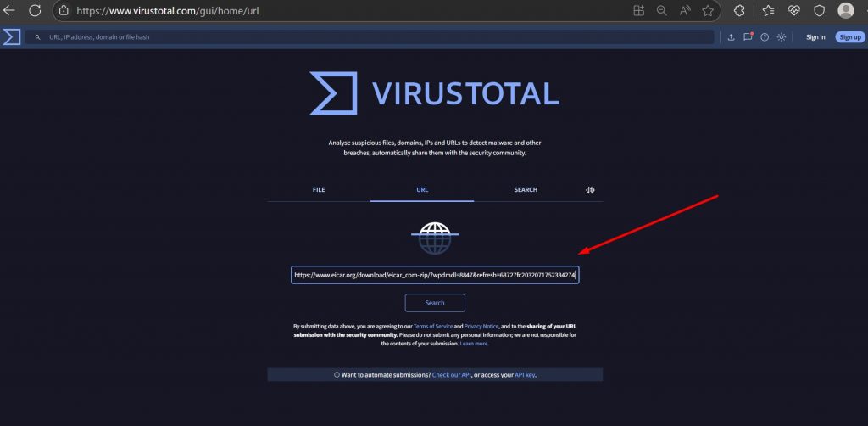
Task: Open browser essentials heart icon
Action: (x=794, y=10)
